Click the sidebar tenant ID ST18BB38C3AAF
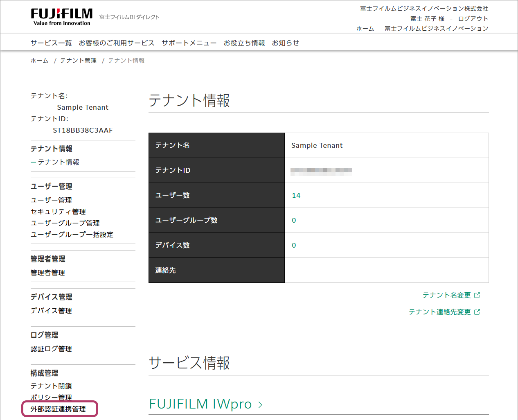Viewport: 518px width, 420px height. (83, 130)
